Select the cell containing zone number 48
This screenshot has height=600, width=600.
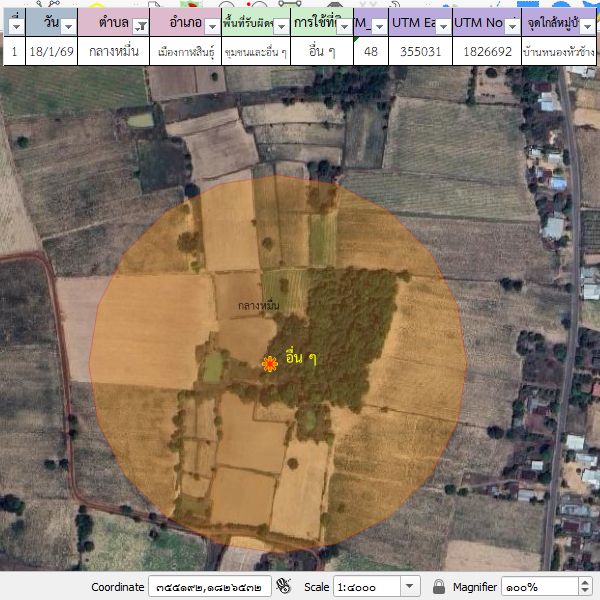[372, 50]
